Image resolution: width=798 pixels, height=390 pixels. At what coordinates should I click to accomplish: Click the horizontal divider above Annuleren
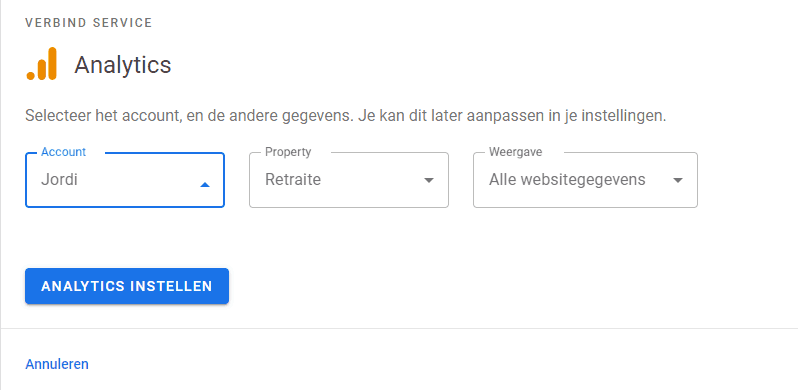[399, 328]
